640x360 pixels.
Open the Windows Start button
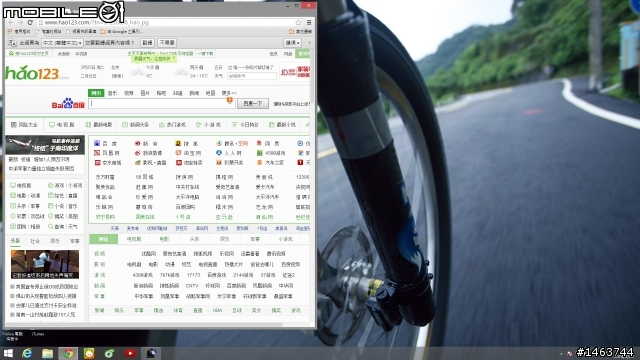(8, 353)
